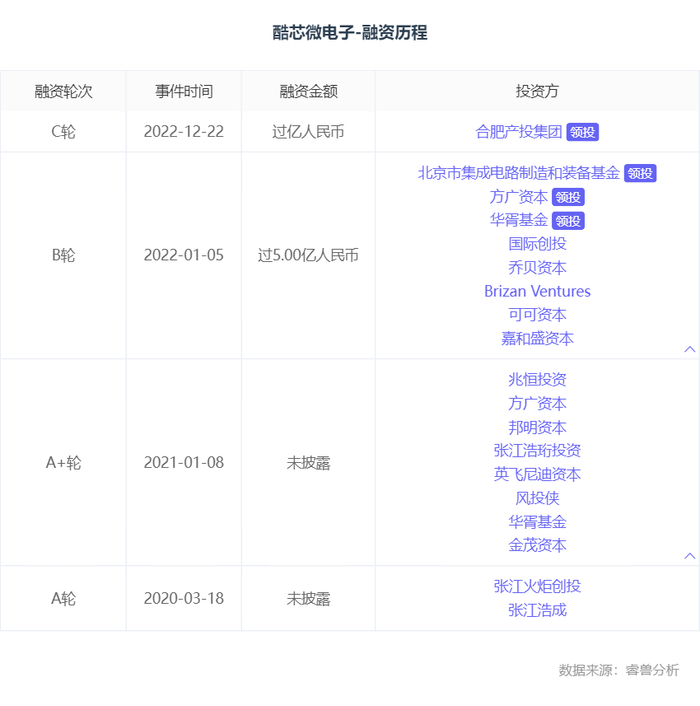Click the date 2021-01-08

pos(184,462)
